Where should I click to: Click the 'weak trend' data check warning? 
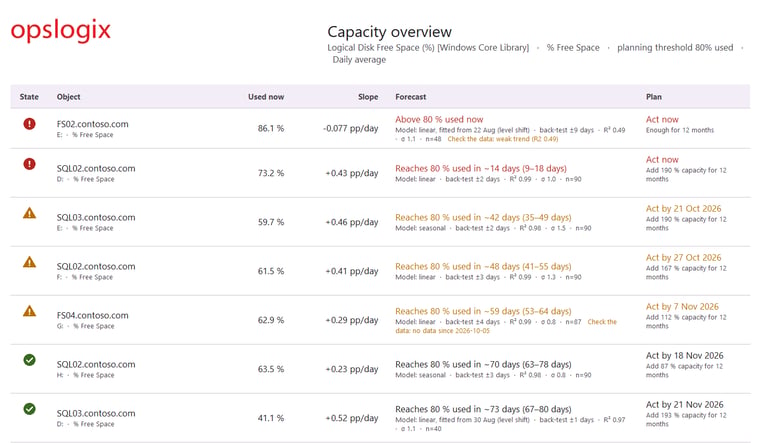point(503,139)
